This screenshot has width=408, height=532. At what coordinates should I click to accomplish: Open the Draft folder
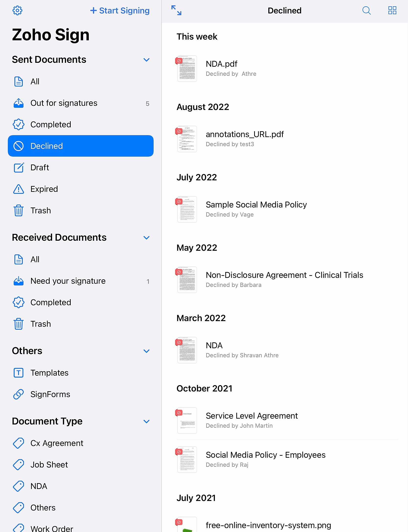tap(81, 167)
